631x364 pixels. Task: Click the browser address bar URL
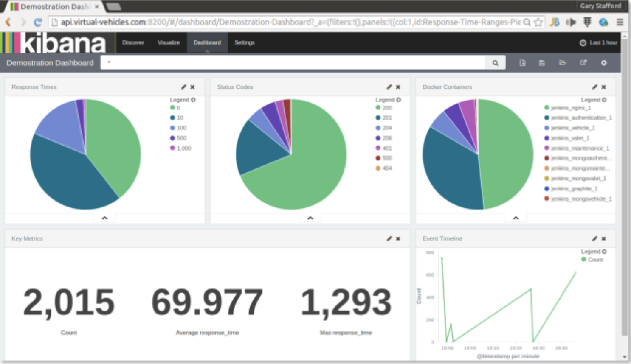click(x=290, y=22)
